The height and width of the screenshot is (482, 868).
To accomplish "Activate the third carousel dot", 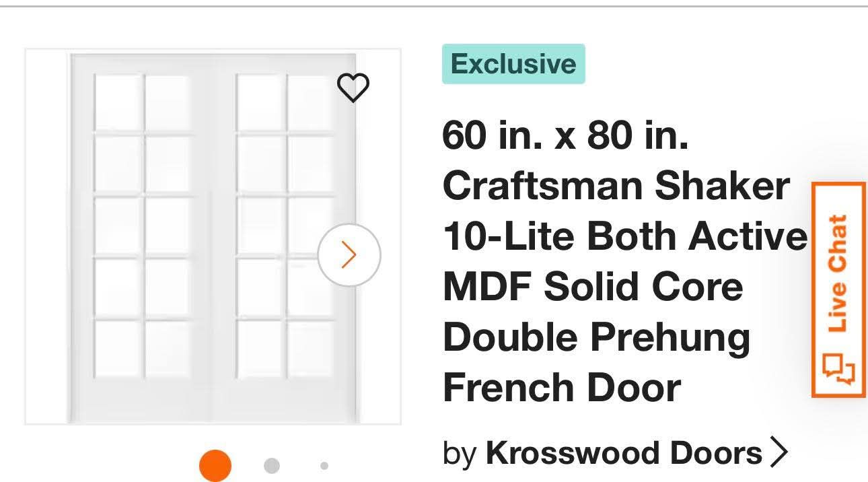I will click(x=323, y=465).
